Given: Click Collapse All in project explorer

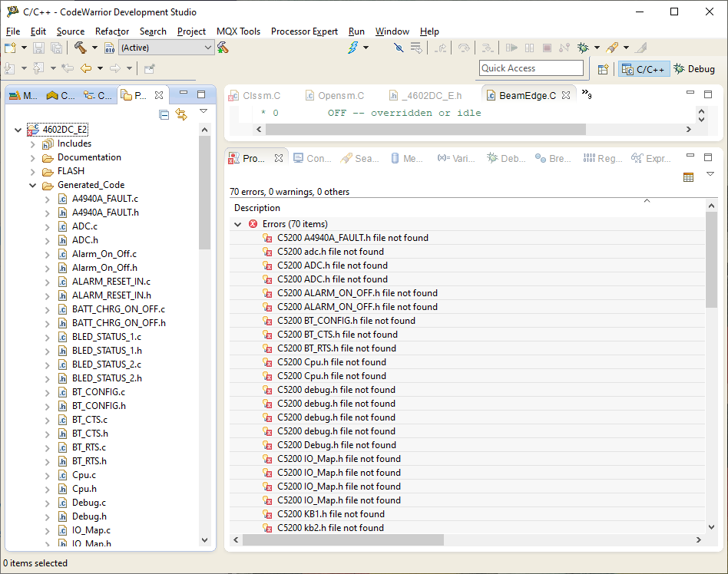Looking at the screenshot, I should (x=164, y=114).
